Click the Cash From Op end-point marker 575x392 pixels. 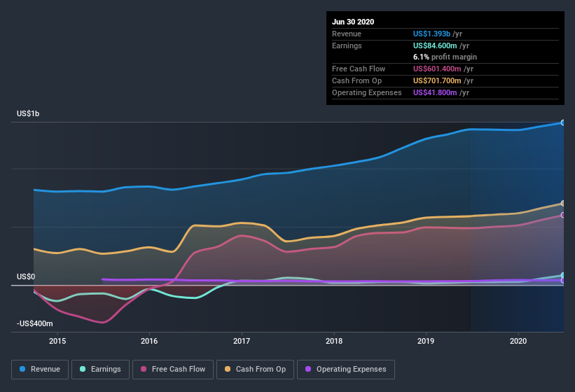tap(563, 203)
